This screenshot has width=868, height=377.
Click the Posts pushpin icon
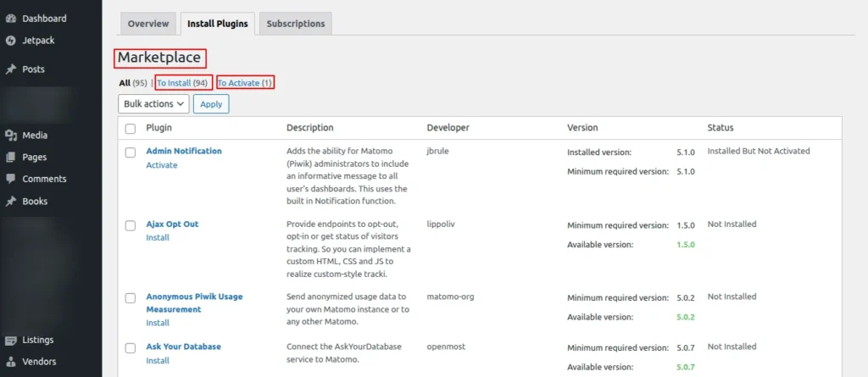coord(10,69)
